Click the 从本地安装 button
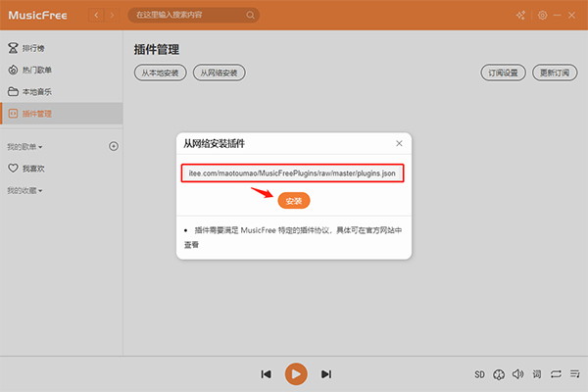 [x=160, y=73]
